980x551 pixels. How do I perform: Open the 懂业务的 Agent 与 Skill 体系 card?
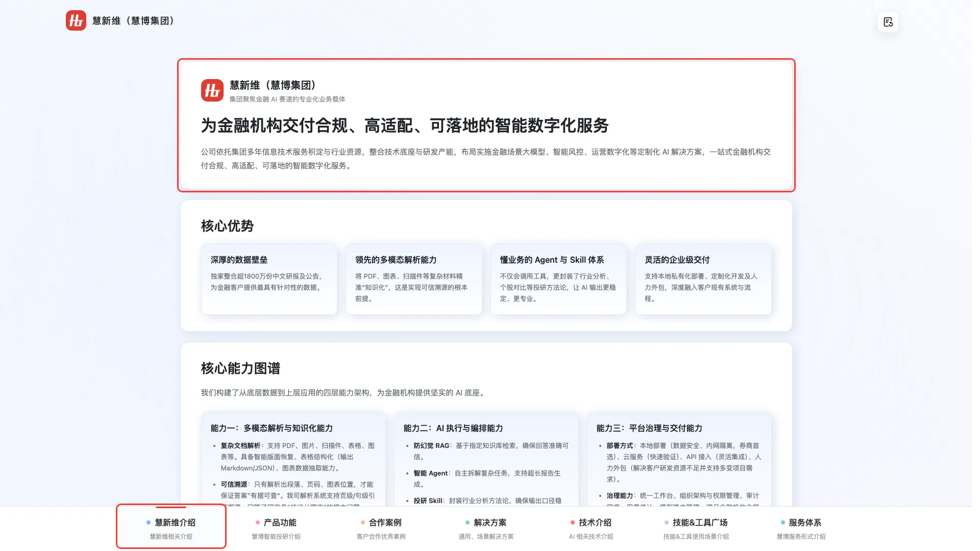pos(558,279)
